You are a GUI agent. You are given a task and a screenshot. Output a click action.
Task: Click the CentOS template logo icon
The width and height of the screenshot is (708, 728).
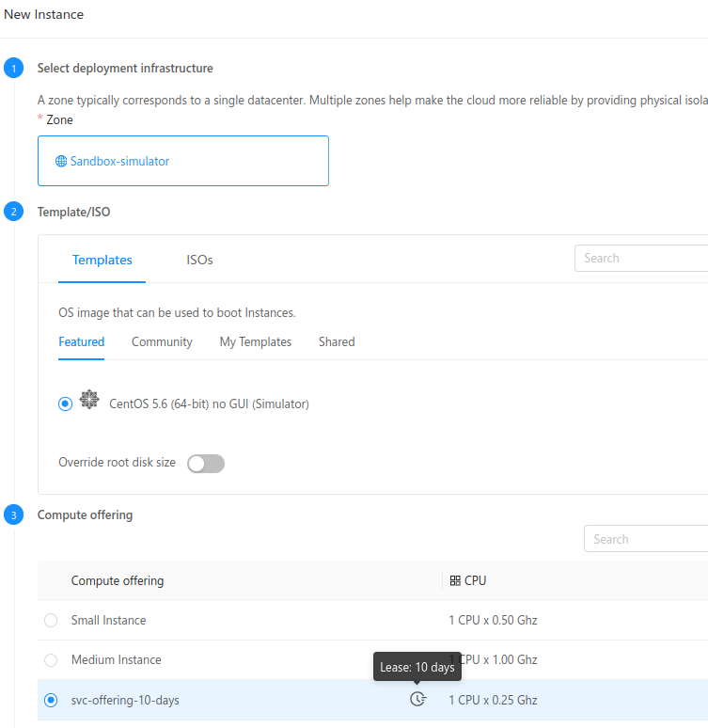click(x=89, y=400)
